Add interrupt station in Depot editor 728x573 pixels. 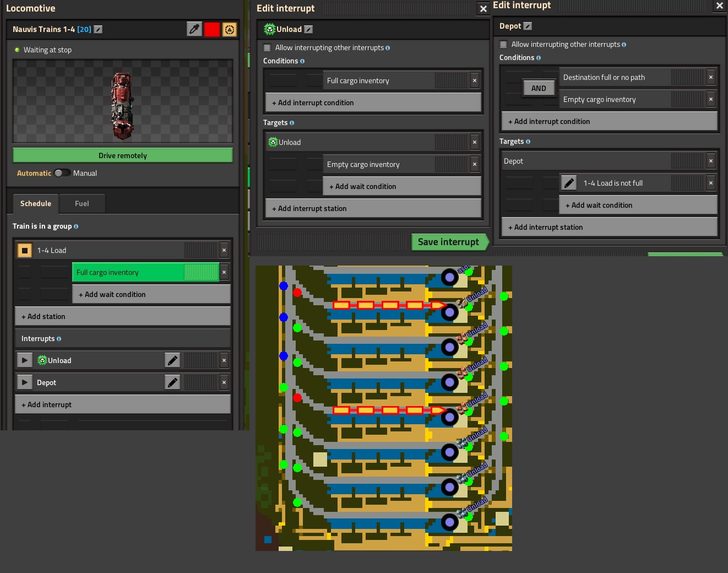(x=609, y=227)
